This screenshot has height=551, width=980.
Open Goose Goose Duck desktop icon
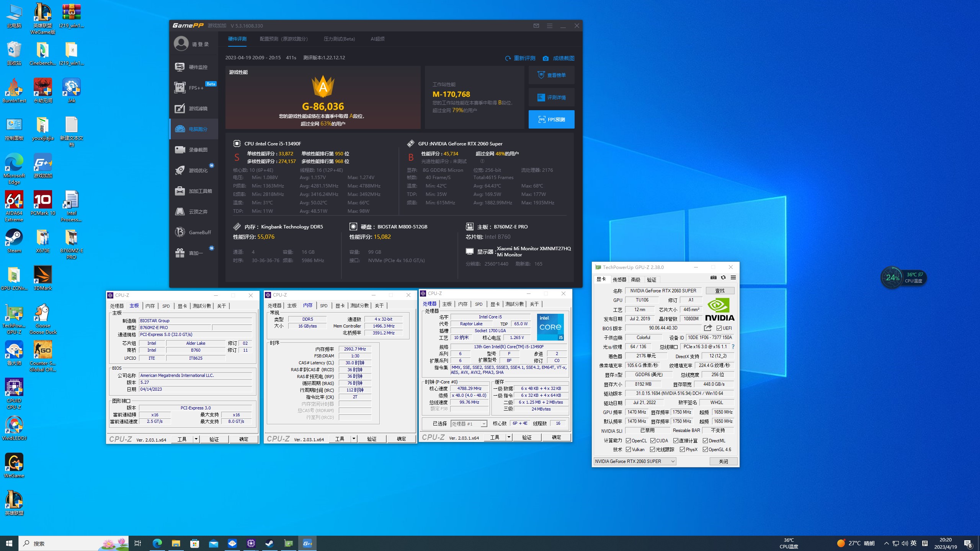(42, 319)
